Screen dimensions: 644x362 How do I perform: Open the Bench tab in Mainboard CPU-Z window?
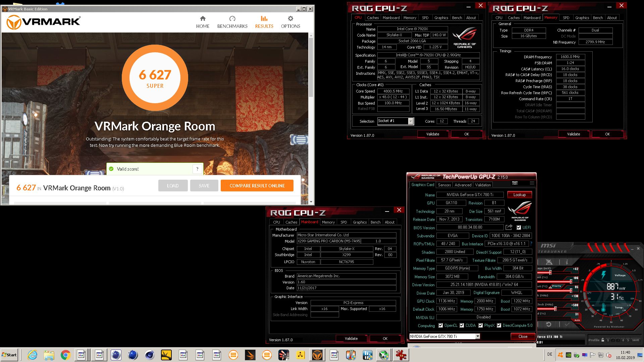click(375, 222)
